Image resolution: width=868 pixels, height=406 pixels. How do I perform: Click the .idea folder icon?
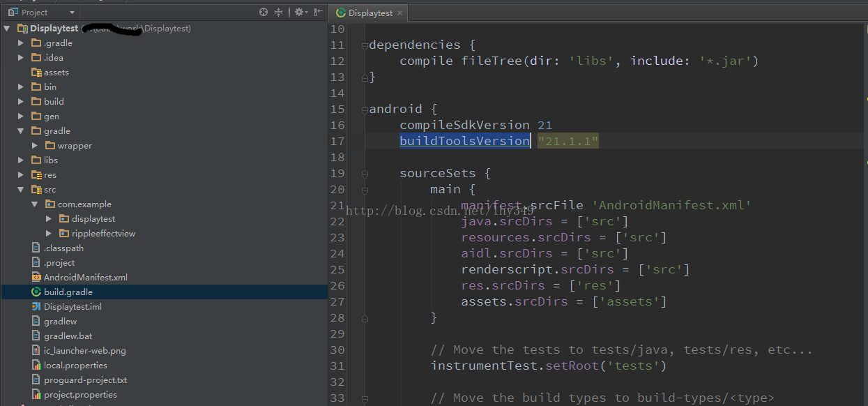[36, 58]
